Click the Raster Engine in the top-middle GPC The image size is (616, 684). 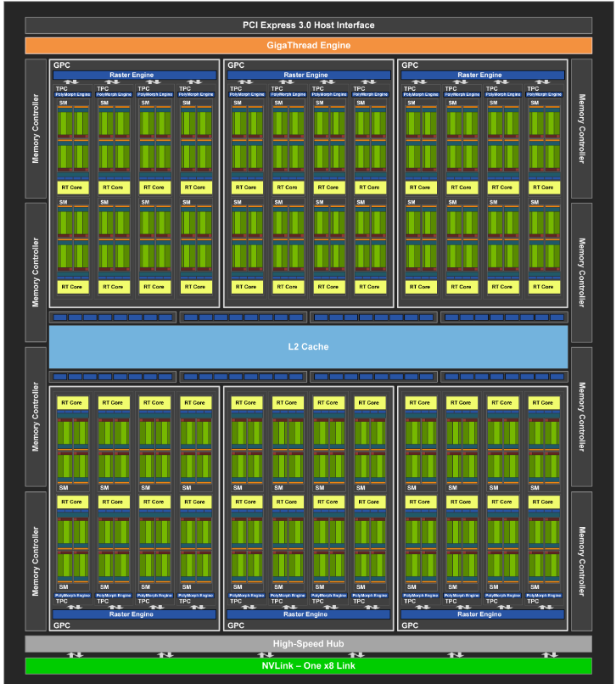pyautogui.click(x=309, y=75)
